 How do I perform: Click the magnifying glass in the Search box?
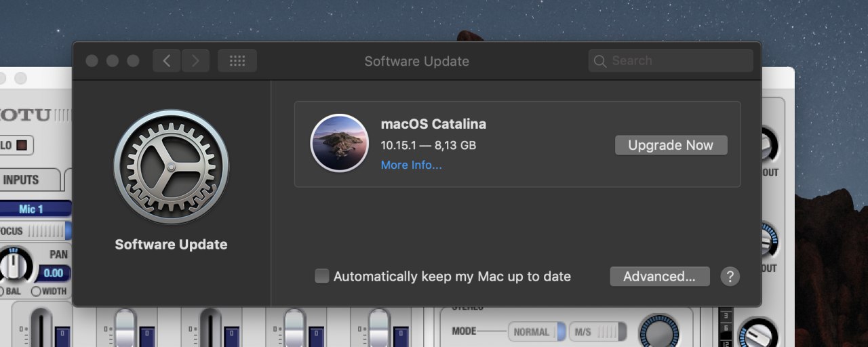(599, 61)
